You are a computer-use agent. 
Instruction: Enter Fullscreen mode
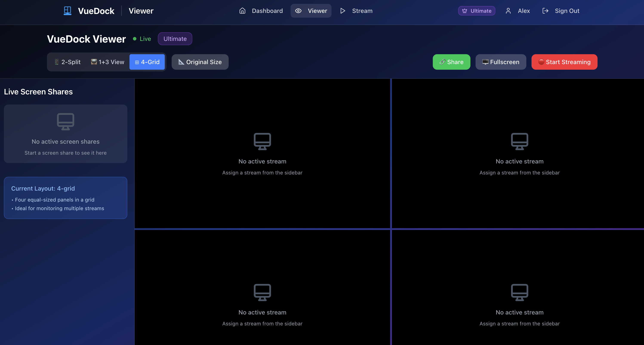(501, 62)
